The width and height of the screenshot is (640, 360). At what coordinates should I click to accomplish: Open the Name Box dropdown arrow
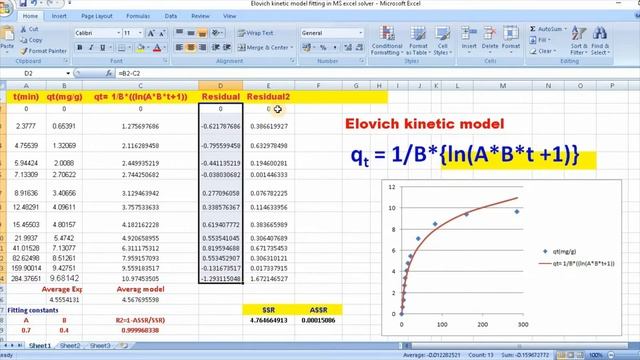click(68, 73)
